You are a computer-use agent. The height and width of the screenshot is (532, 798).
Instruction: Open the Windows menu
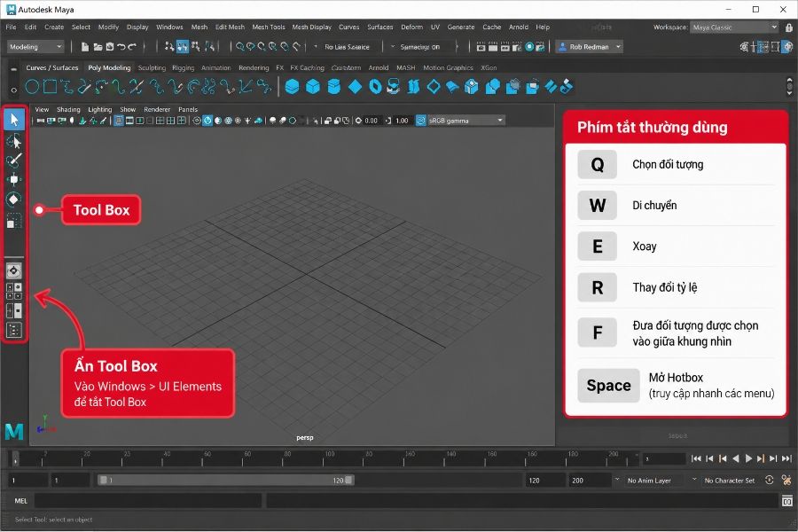(x=169, y=27)
